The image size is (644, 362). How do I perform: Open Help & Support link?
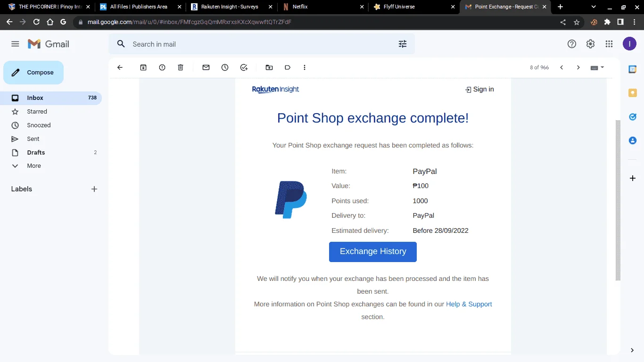469,304
